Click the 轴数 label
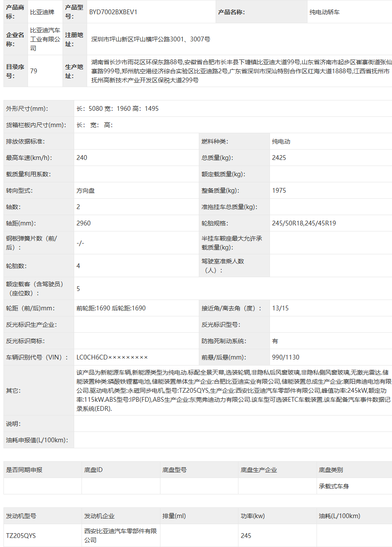 tap(13, 207)
